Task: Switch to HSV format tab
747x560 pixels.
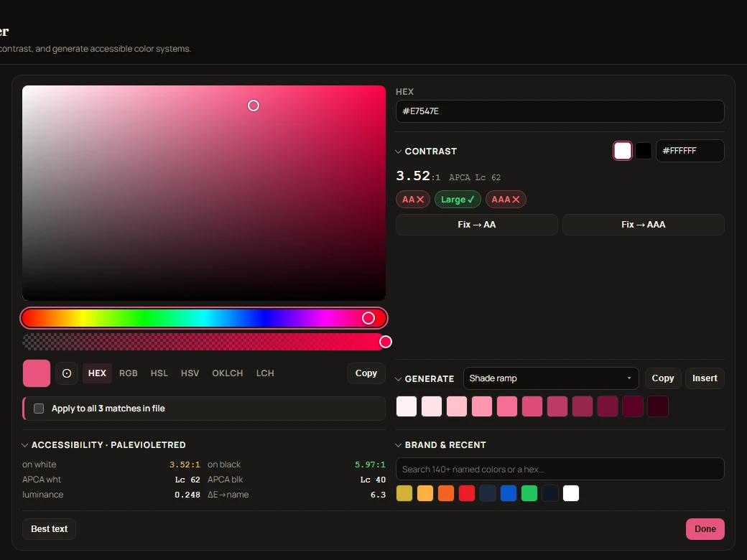Action: point(190,373)
